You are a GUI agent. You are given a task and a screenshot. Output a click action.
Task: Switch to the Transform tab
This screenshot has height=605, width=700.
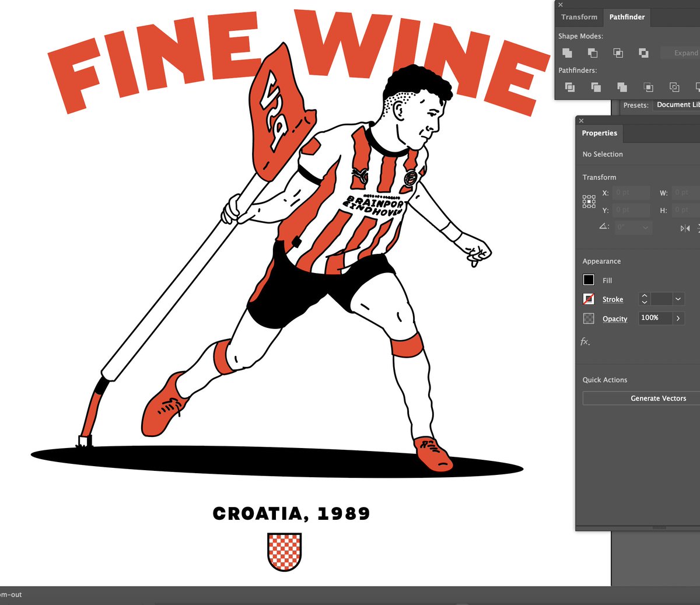pos(579,17)
